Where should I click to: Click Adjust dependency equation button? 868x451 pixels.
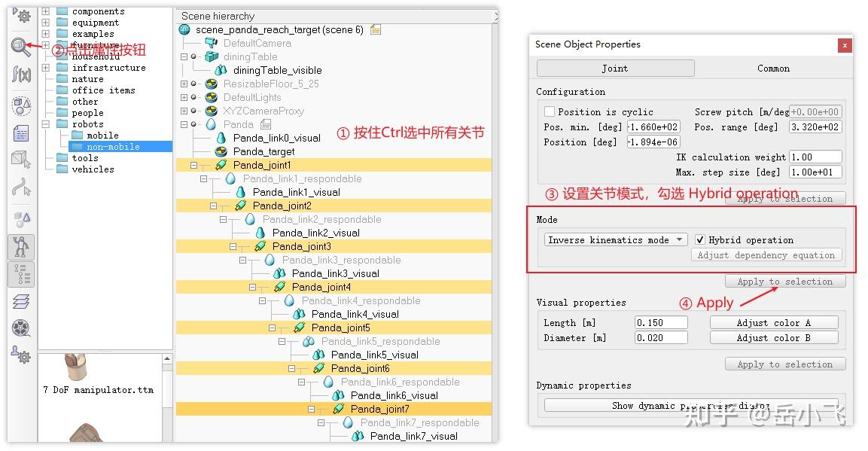tap(766, 254)
